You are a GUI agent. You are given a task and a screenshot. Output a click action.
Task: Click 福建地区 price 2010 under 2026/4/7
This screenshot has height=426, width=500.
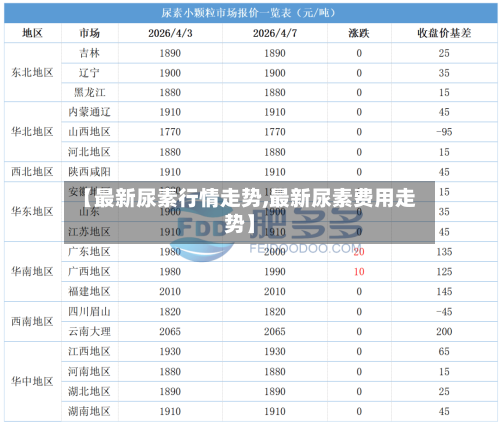click(275, 292)
